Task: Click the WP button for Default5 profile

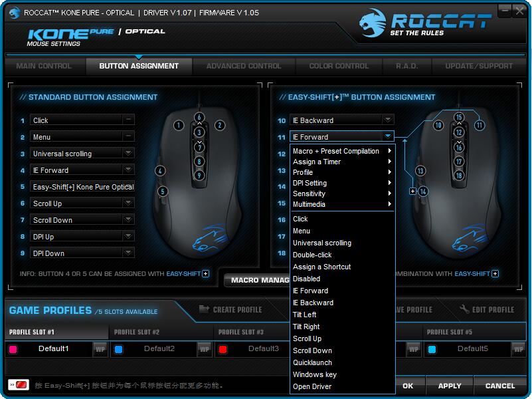Action: coord(519,349)
